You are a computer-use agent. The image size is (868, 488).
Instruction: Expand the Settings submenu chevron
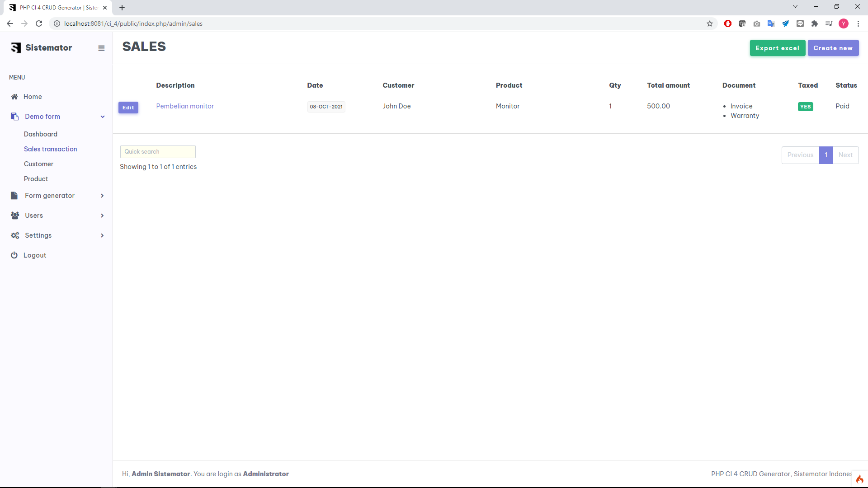[x=102, y=235]
